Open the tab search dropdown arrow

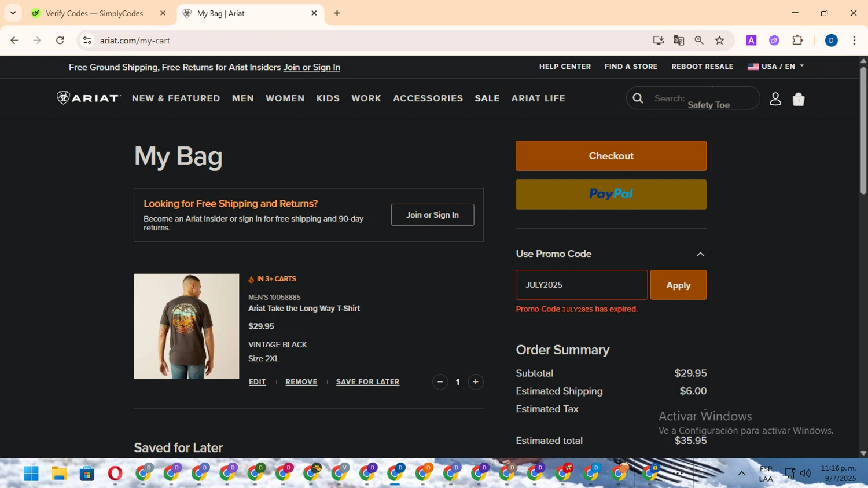click(13, 13)
